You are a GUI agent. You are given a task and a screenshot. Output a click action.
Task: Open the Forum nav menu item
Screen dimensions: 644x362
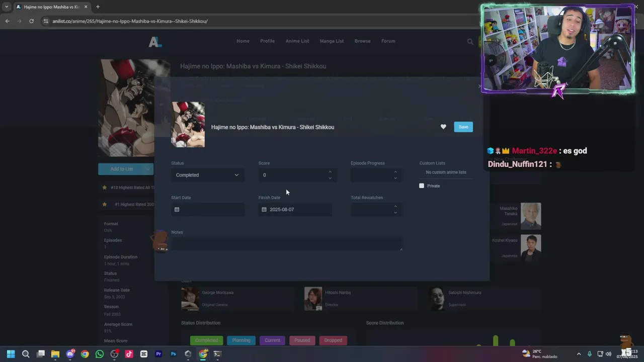pos(388,41)
